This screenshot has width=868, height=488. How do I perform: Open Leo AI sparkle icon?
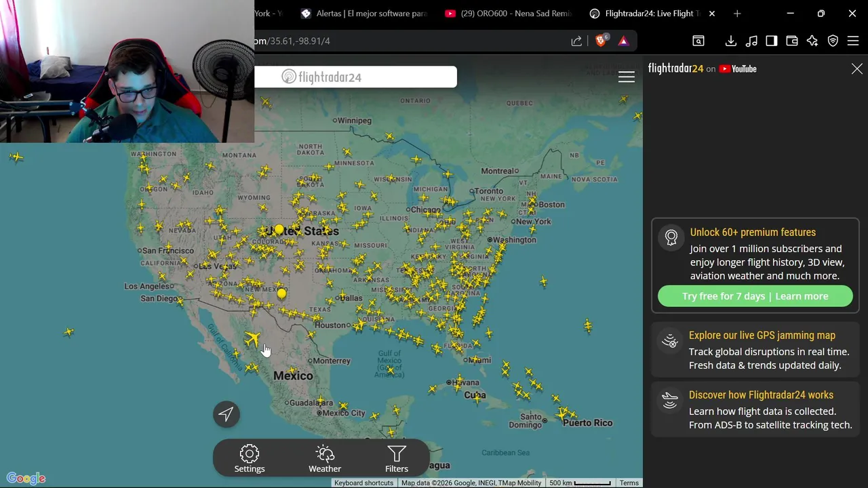[812, 41]
